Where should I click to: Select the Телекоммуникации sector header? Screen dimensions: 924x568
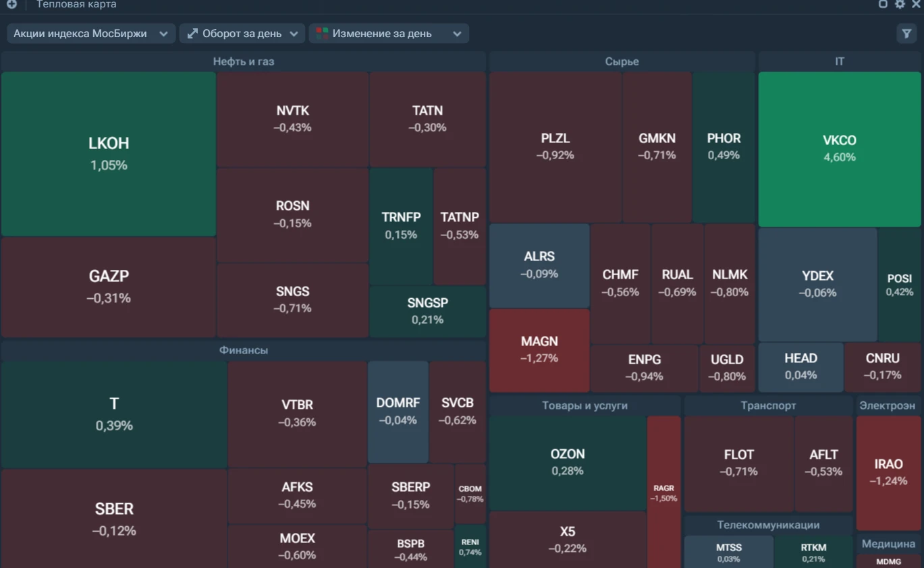click(x=769, y=525)
